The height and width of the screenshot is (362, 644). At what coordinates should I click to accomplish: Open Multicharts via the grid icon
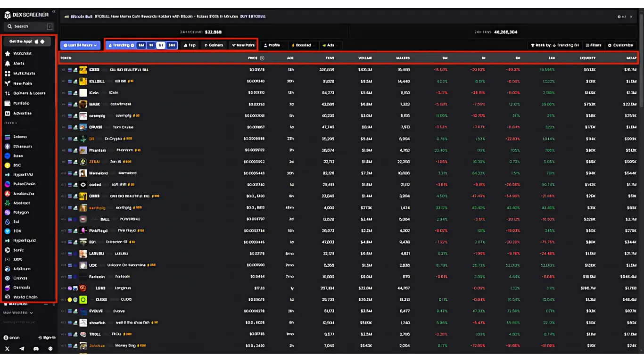coord(8,74)
